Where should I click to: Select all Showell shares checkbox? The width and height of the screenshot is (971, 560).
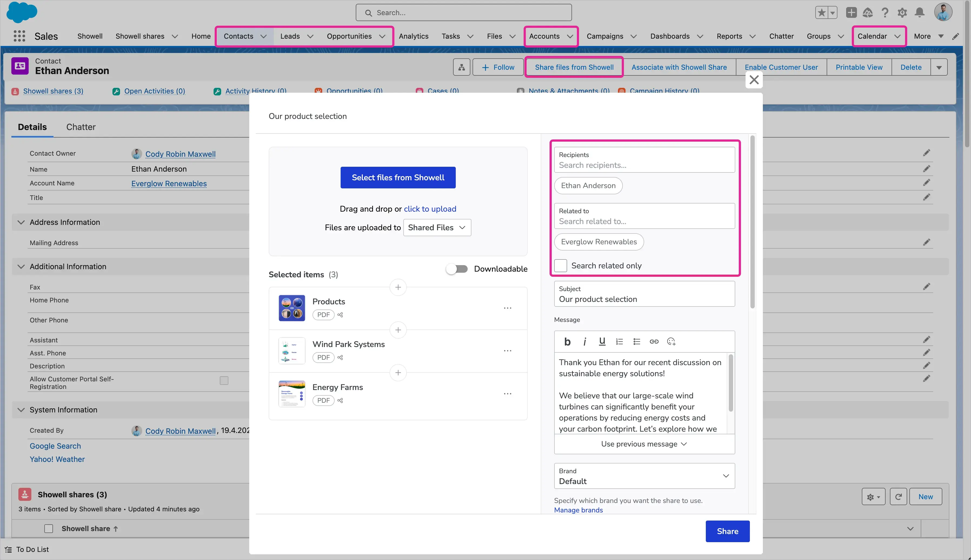48,528
